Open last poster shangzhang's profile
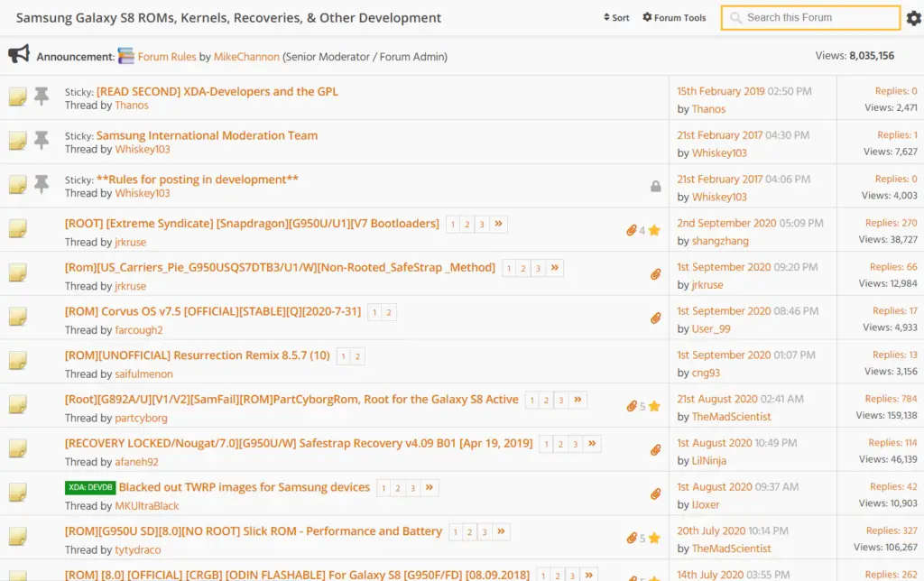Screen dimensions: 924x581 click(720, 240)
